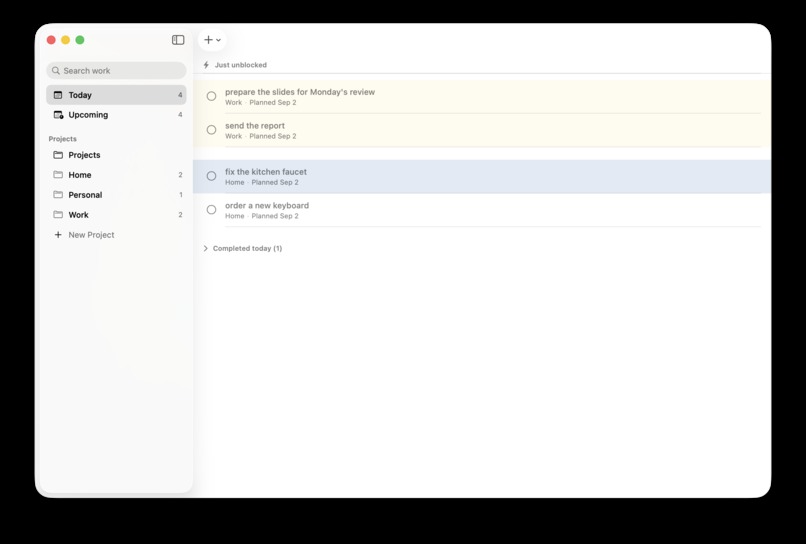Complete send the report task circle
Viewport: 806px width, 544px height.
(x=211, y=130)
